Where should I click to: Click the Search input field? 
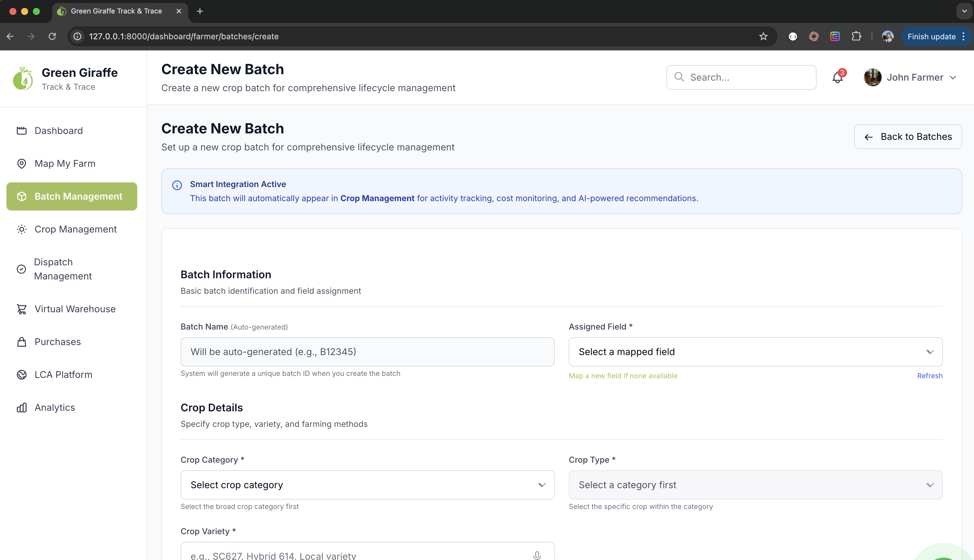coord(741,77)
